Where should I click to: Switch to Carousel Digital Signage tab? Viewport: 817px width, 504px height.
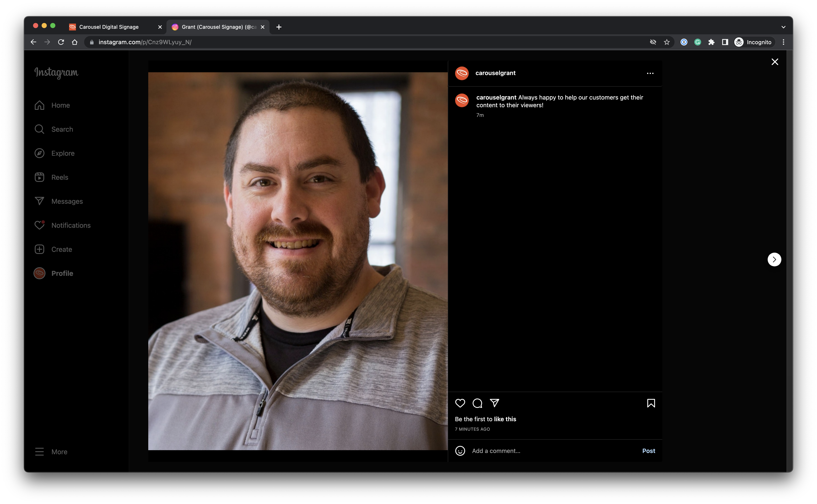(115, 27)
